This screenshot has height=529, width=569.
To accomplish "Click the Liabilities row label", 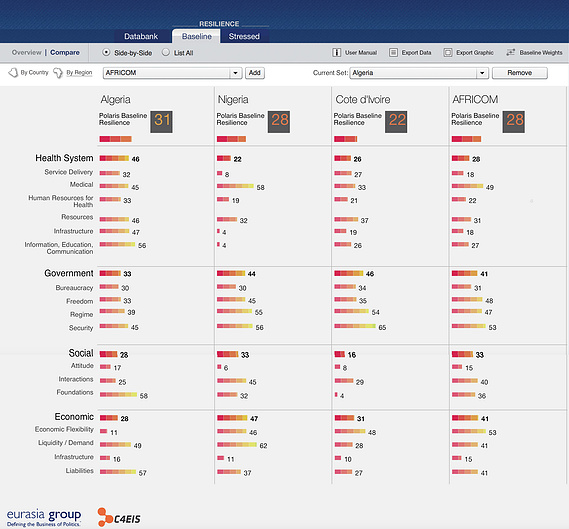I will [x=79, y=471].
